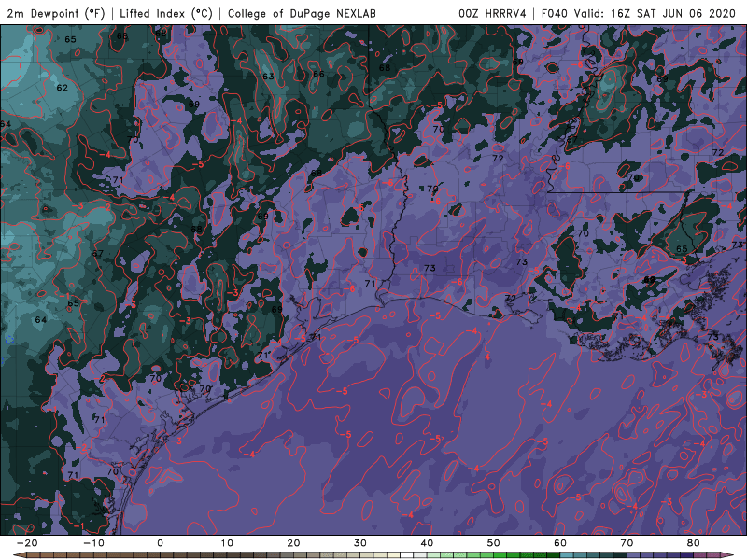Select the 'College of DuPage NEXLAB' header text
The image size is (747, 560).
[302, 13]
